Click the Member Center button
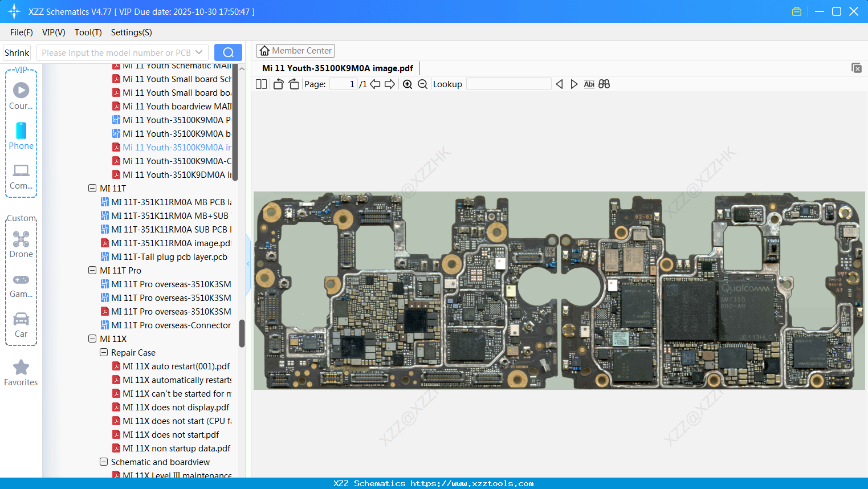 (295, 50)
